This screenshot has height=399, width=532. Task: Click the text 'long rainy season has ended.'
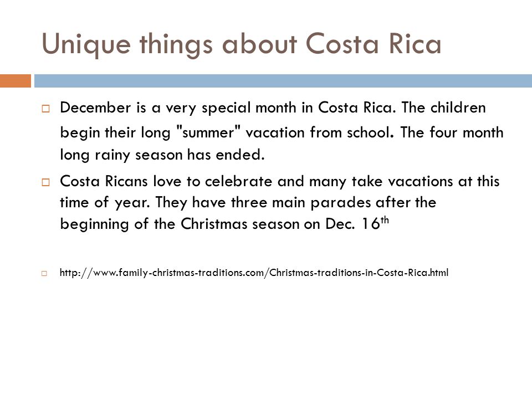tap(162, 155)
